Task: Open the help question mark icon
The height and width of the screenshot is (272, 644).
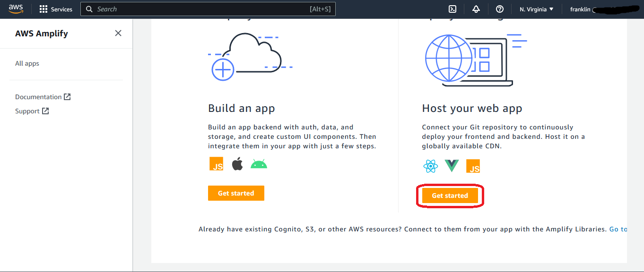Action: click(500, 9)
